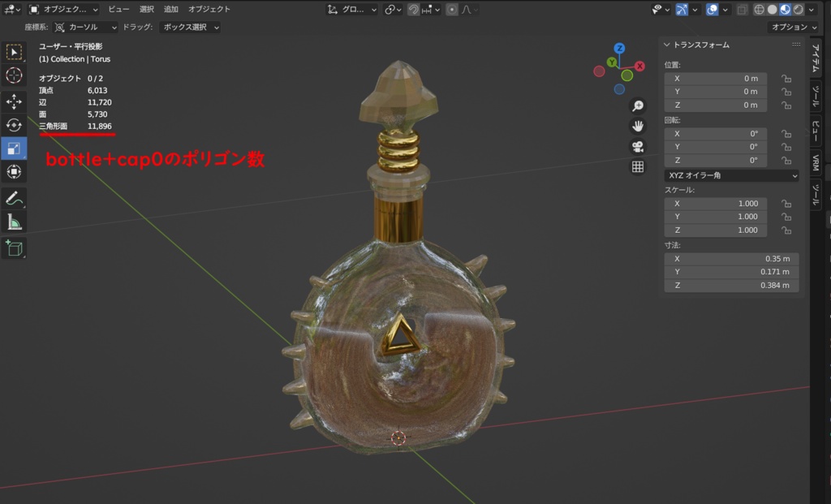
Task: Click the light green negative Y gizmo dot
Action: (627, 75)
